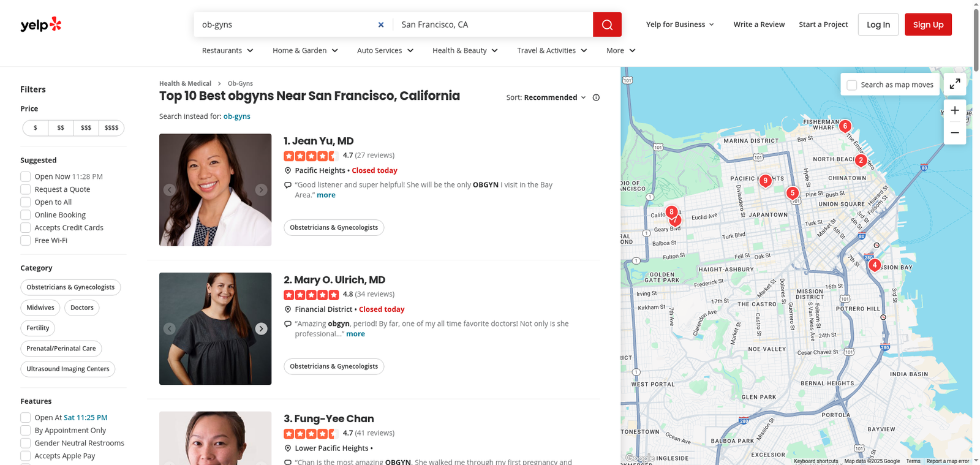The width and height of the screenshot is (980, 465).
Task: Click the Log In button
Action: click(878, 25)
